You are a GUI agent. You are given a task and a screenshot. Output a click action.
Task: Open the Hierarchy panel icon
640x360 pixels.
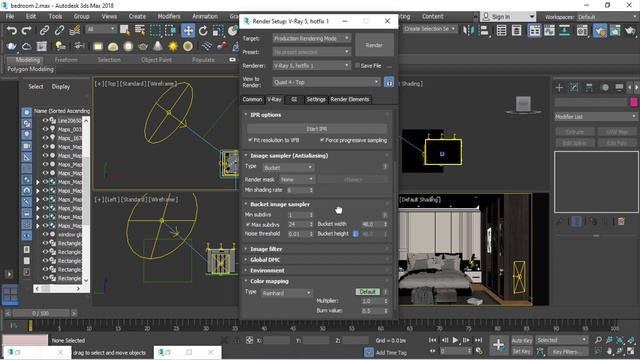click(x=589, y=87)
